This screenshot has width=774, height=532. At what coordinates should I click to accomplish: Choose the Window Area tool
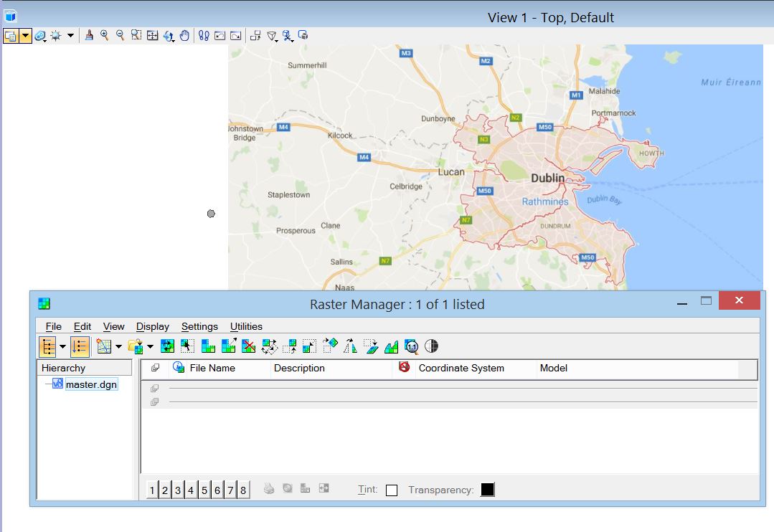click(136, 35)
